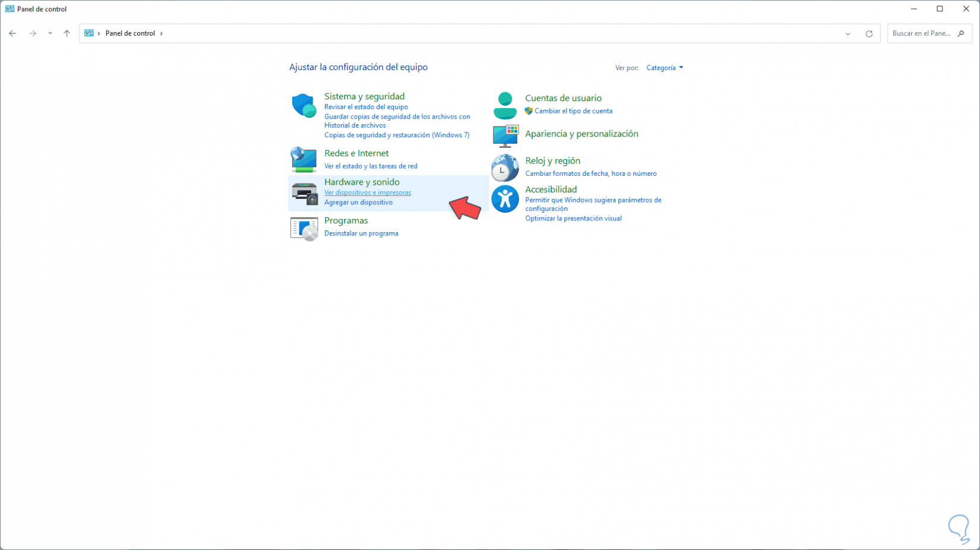This screenshot has width=980, height=550.
Task: Open the Accesibilidad figure icon
Action: pyautogui.click(x=505, y=199)
